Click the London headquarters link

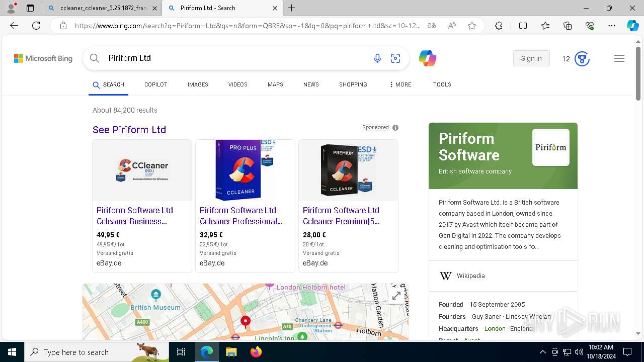click(495, 328)
